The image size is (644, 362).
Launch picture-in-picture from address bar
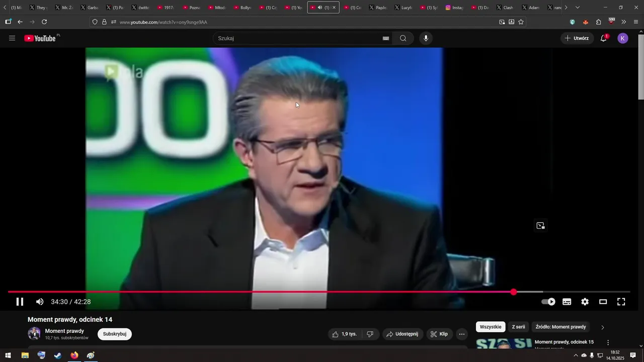502,22
